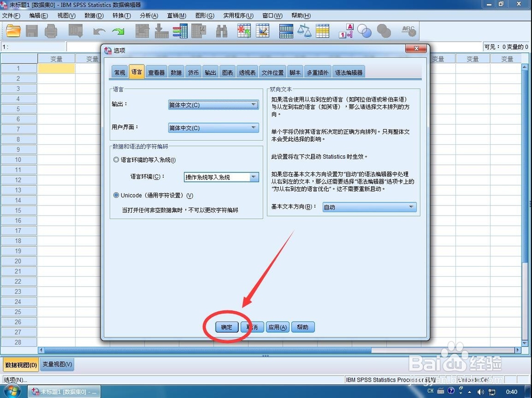
Task: Open the 帮助(H) menu
Action: tap(301, 15)
